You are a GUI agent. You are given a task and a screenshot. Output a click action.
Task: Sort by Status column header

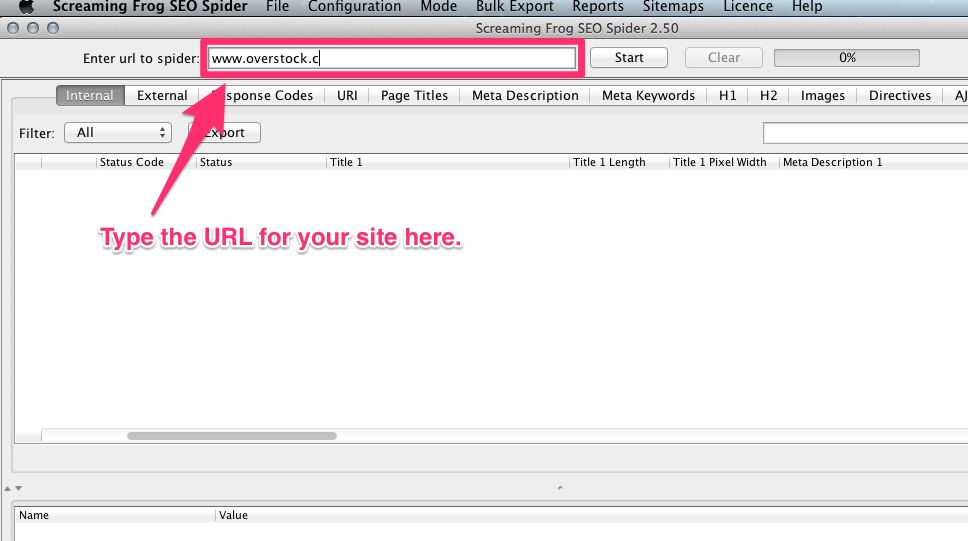[261, 162]
